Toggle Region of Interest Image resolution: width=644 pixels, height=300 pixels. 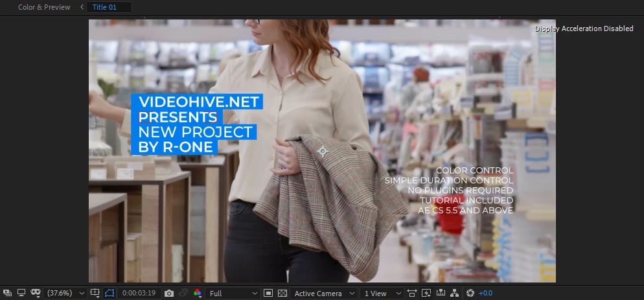[268, 293]
